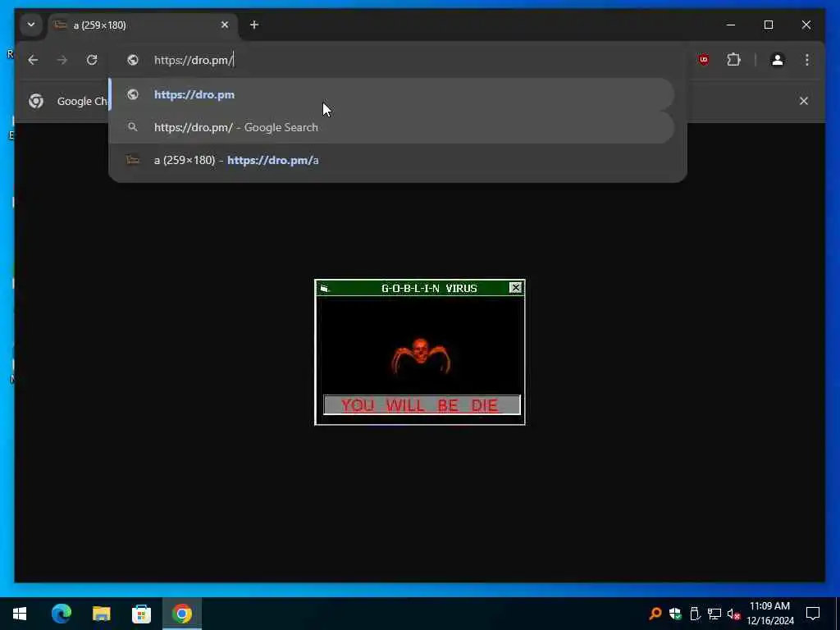Click the muted volume tray icon

pyautogui.click(x=733, y=614)
